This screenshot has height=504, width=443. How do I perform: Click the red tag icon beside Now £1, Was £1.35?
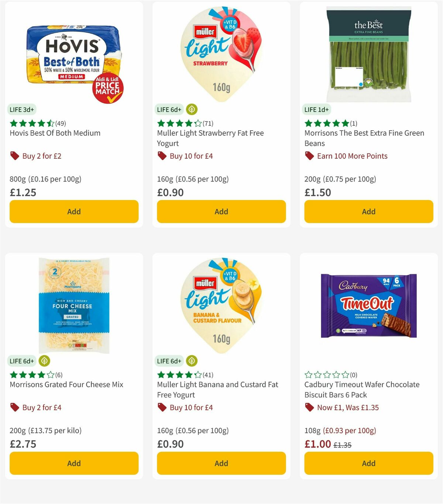[x=309, y=407]
